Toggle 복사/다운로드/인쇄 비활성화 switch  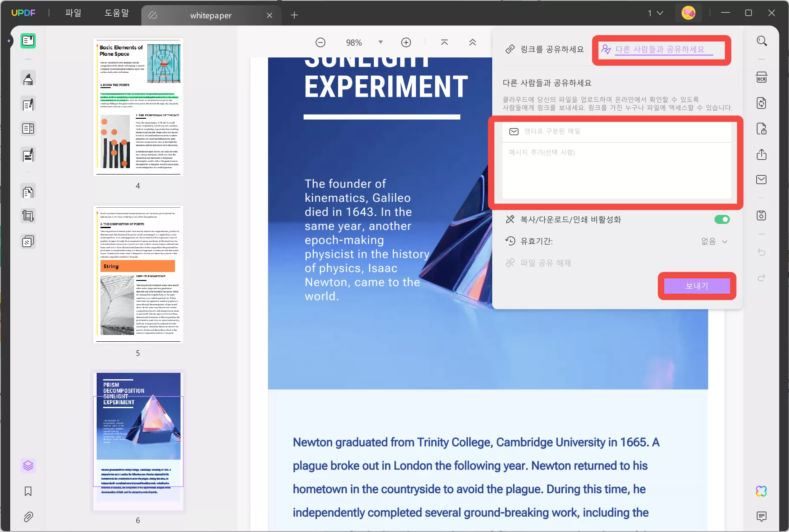tap(722, 219)
